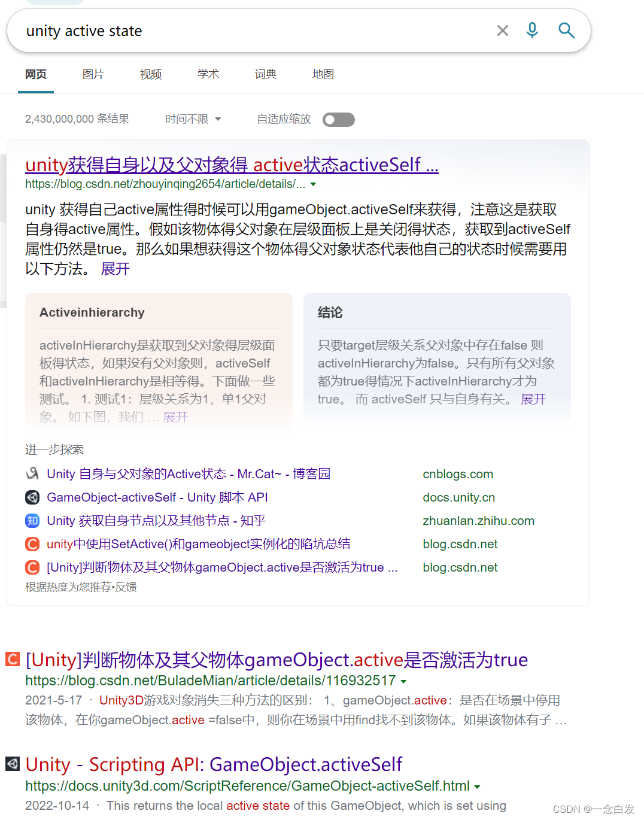The image size is (644, 820).
Task: Open Unity 自身与父对象的Active状态 博客园 link
Action: point(189,474)
